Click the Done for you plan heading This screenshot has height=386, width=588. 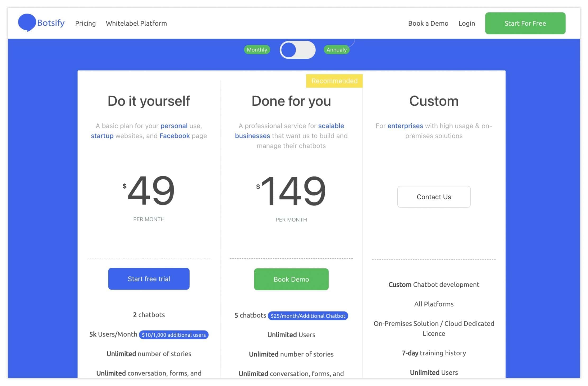(291, 101)
